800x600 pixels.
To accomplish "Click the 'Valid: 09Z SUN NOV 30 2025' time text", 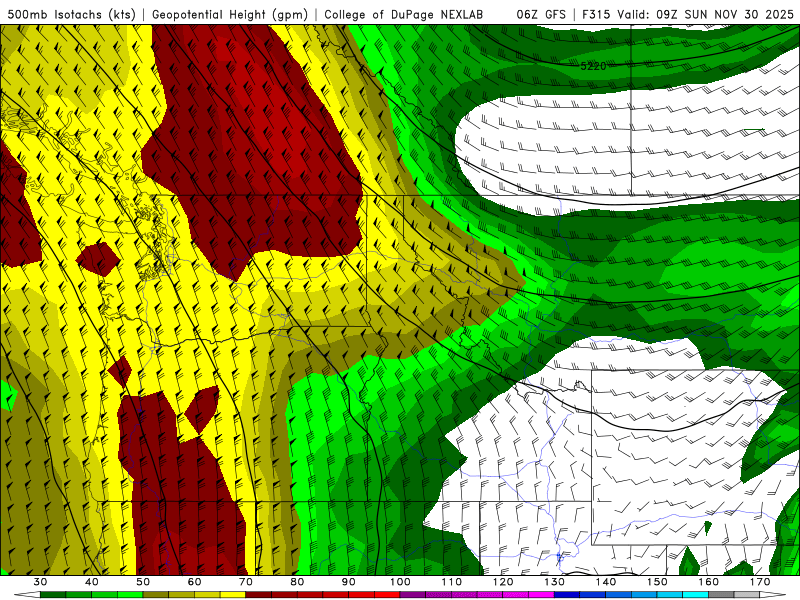I will tap(705, 15).
